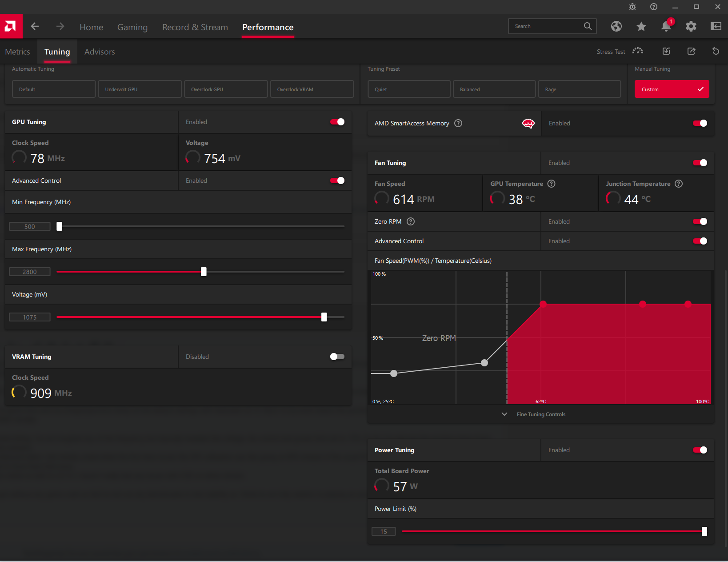Screen dimensions: 728x562
Task: Toggle Zero RPM switch
Action: (700, 221)
